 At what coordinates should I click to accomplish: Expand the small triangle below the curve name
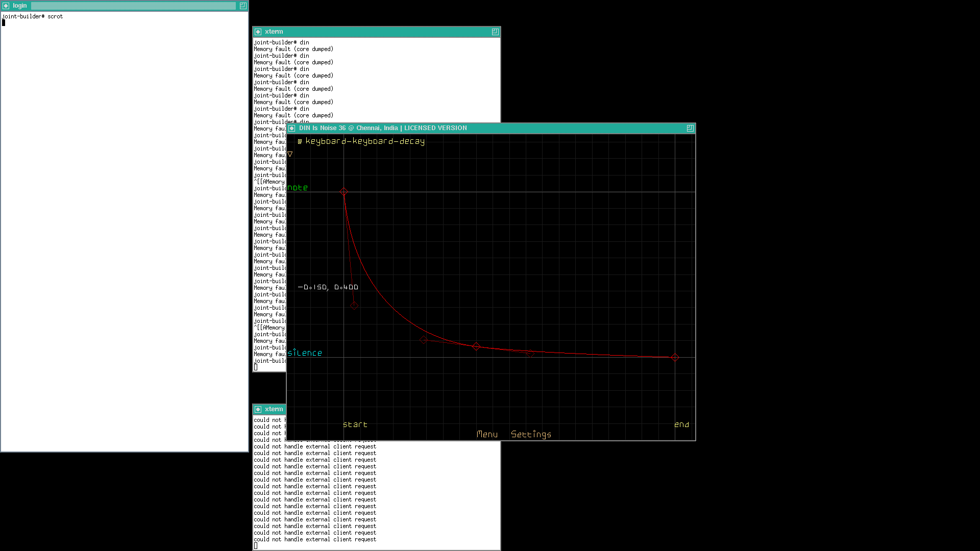tap(290, 154)
